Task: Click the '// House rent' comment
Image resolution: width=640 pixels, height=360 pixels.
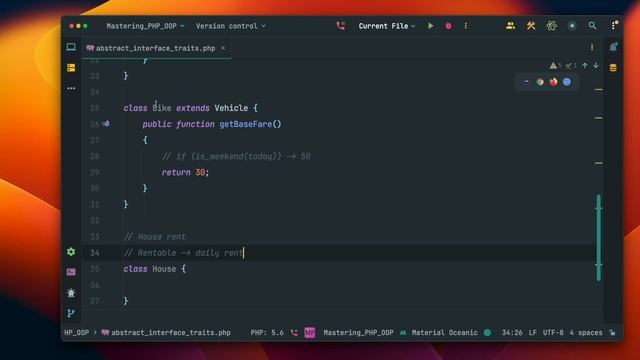Action: tap(154, 237)
